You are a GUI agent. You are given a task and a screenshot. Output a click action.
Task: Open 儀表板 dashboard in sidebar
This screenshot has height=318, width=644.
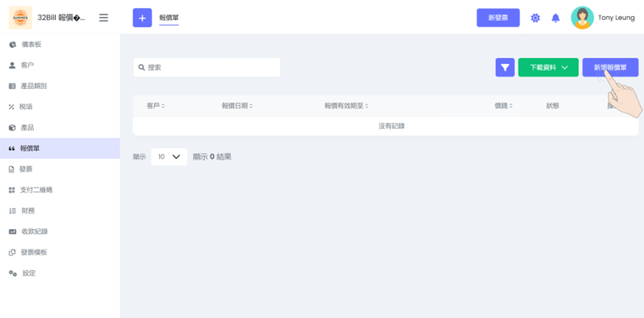pos(31,45)
